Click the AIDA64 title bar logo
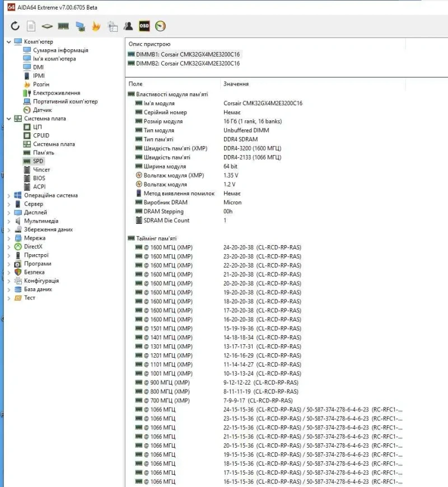This screenshot has height=487, width=448. click(11, 7)
